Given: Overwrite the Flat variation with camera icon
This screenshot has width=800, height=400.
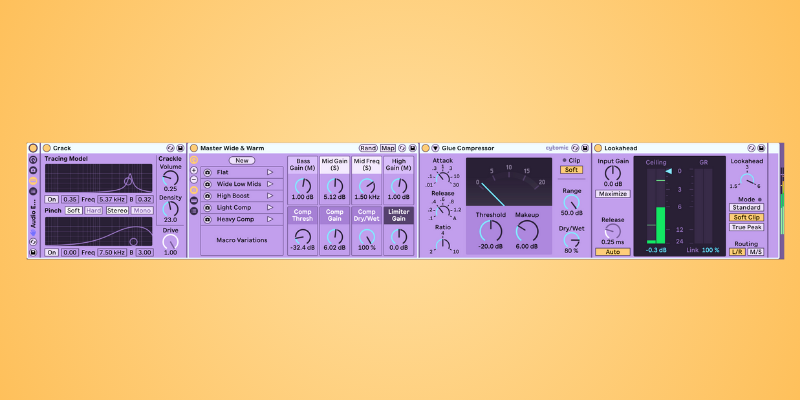Looking at the screenshot, I should click(x=208, y=172).
